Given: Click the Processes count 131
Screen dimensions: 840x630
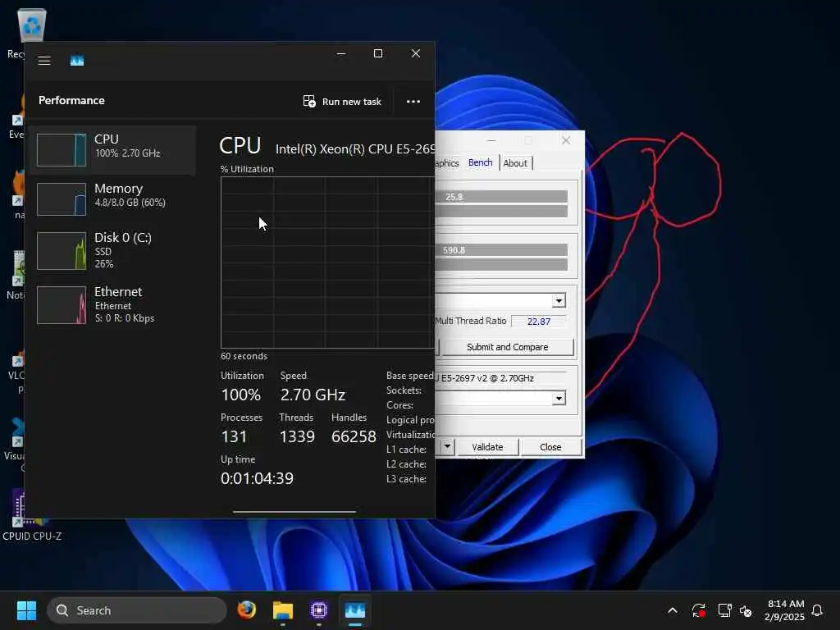Looking at the screenshot, I should [x=234, y=436].
